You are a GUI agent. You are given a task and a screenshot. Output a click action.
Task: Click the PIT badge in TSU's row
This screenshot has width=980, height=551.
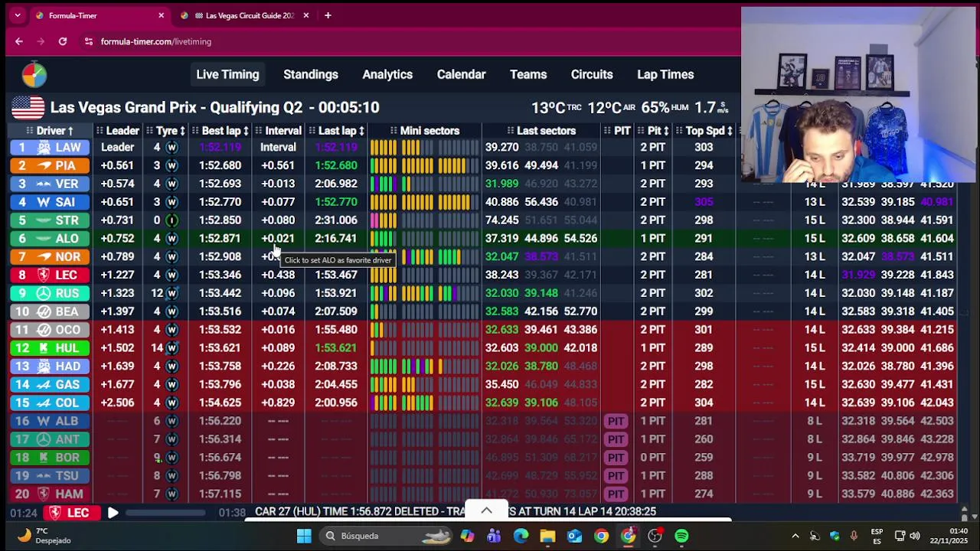[616, 476]
